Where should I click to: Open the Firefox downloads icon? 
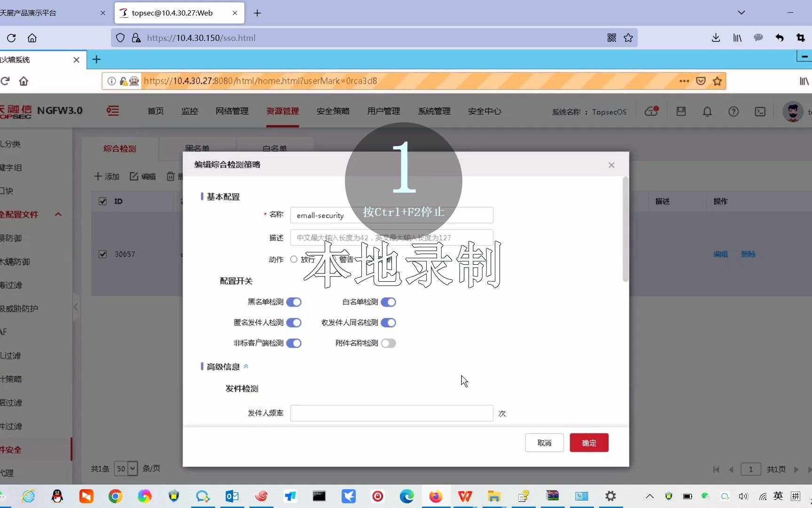point(716,38)
